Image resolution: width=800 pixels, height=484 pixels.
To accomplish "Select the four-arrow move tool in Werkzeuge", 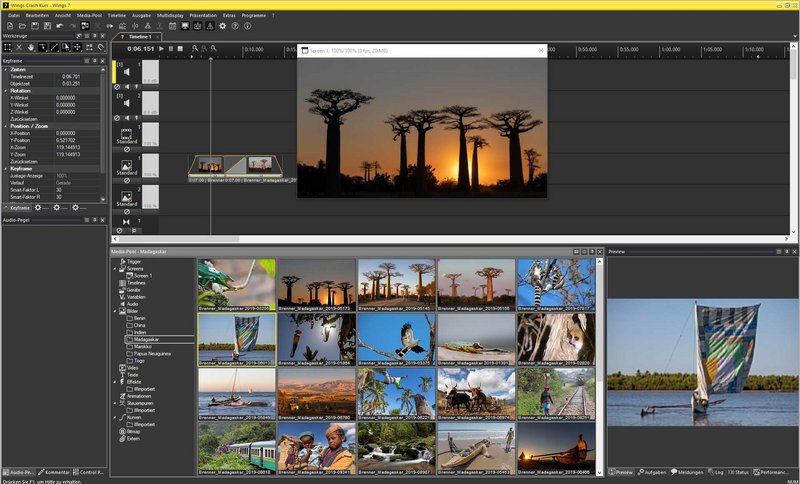I will pos(77,47).
